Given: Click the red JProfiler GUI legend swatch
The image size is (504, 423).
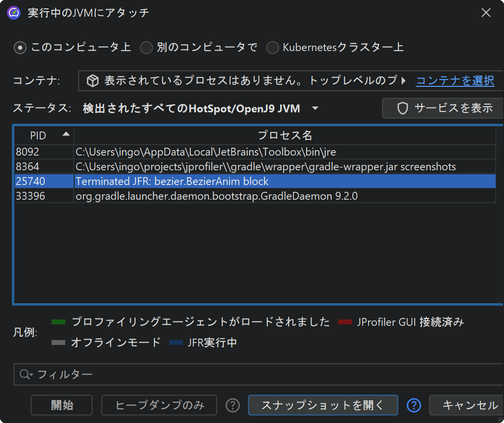Looking at the screenshot, I should tap(345, 322).
